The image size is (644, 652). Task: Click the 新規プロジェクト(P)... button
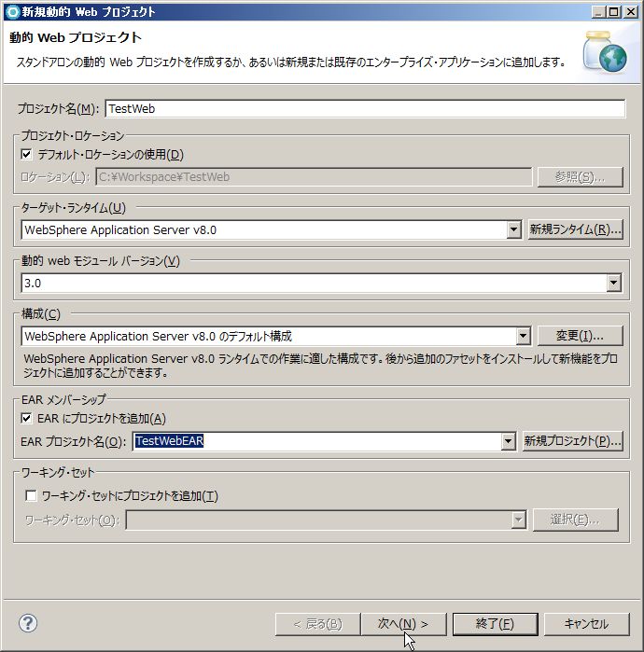tap(572, 441)
